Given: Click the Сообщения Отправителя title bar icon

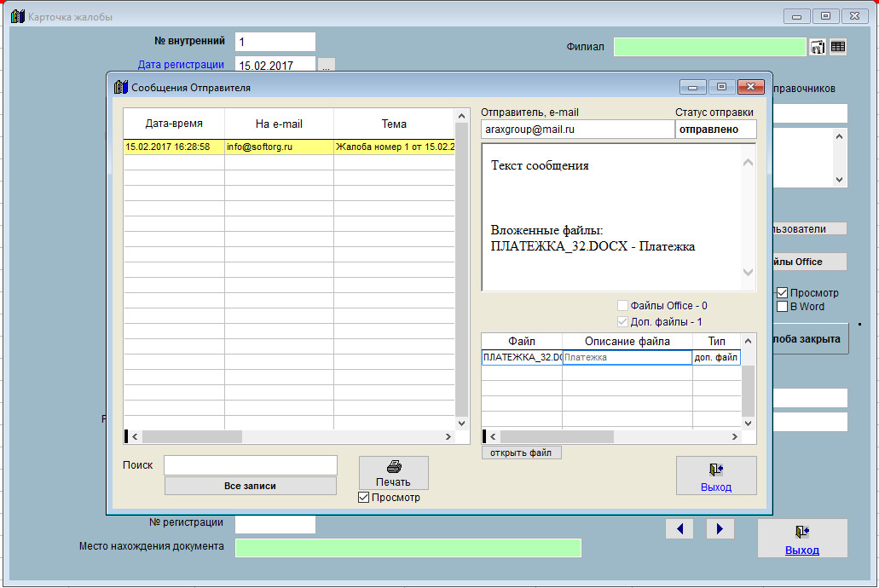Looking at the screenshot, I should pyautogui.click(x=121, y=87).
